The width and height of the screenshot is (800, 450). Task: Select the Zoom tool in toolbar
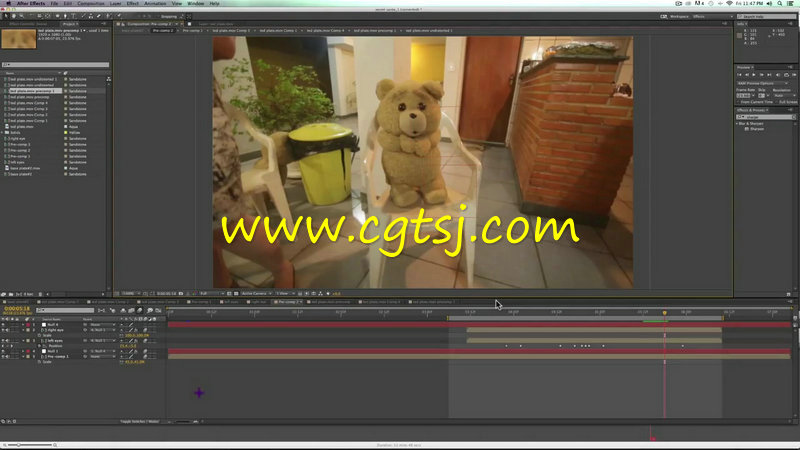tap(21, 16)
